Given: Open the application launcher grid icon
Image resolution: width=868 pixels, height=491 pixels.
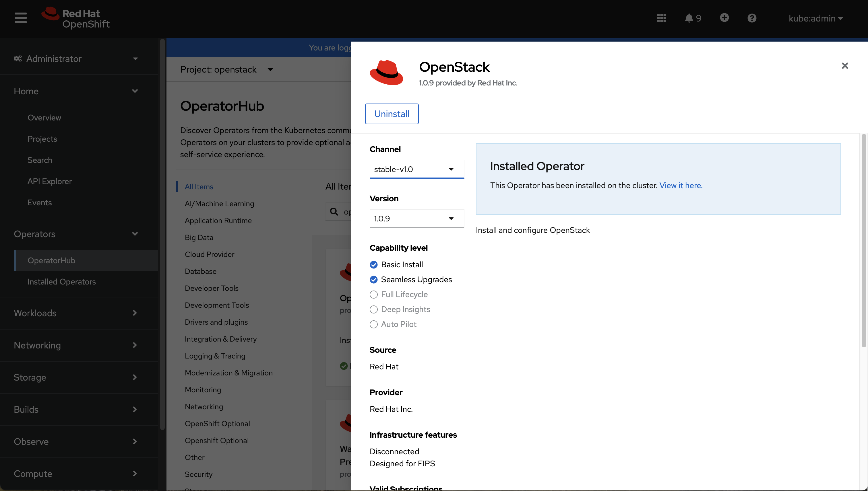Looking at the screenshot, I should pos(661,18).
